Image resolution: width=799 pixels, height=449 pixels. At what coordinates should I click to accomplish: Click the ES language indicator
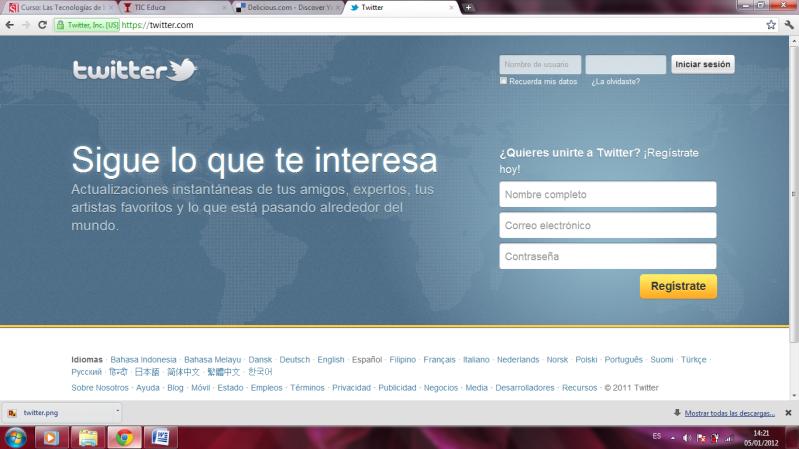[657, 436]
